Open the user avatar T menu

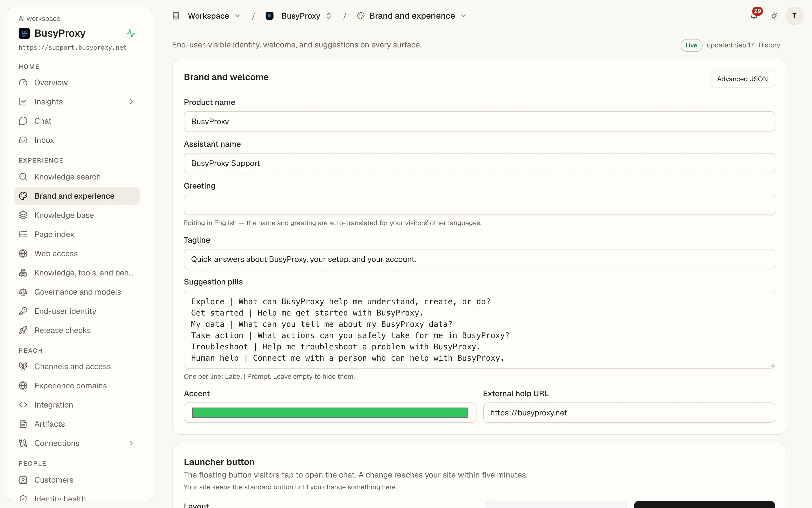coord(794,16)
